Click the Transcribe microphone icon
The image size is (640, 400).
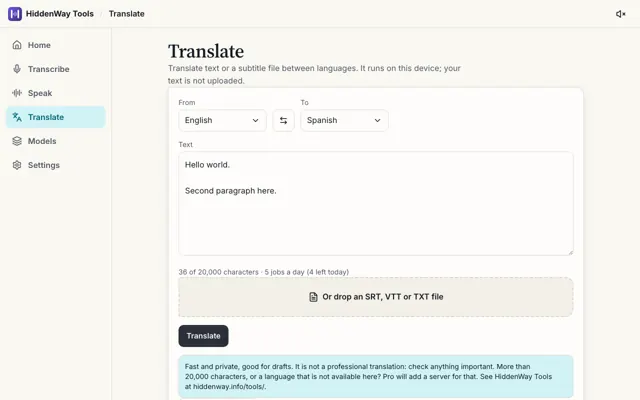pos(17,69)
